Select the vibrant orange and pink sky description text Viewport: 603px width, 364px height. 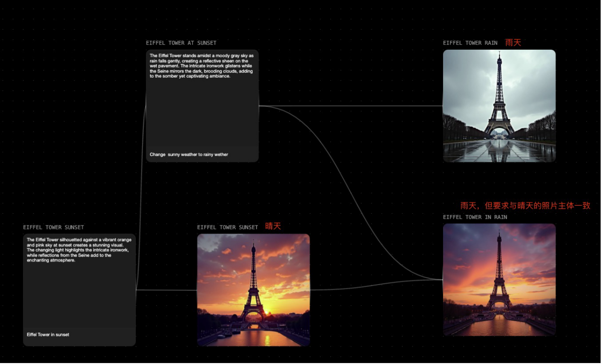(79, 250)
